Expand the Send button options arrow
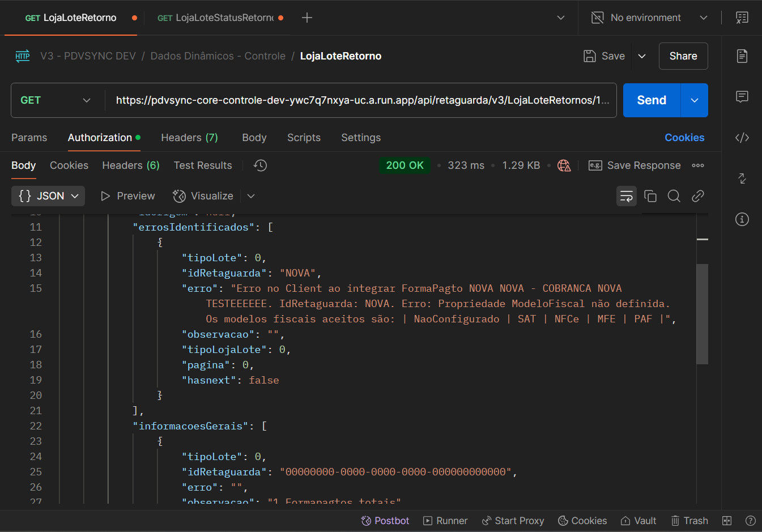This screenshot has height=532, width=762. click(x=694, y=100)
